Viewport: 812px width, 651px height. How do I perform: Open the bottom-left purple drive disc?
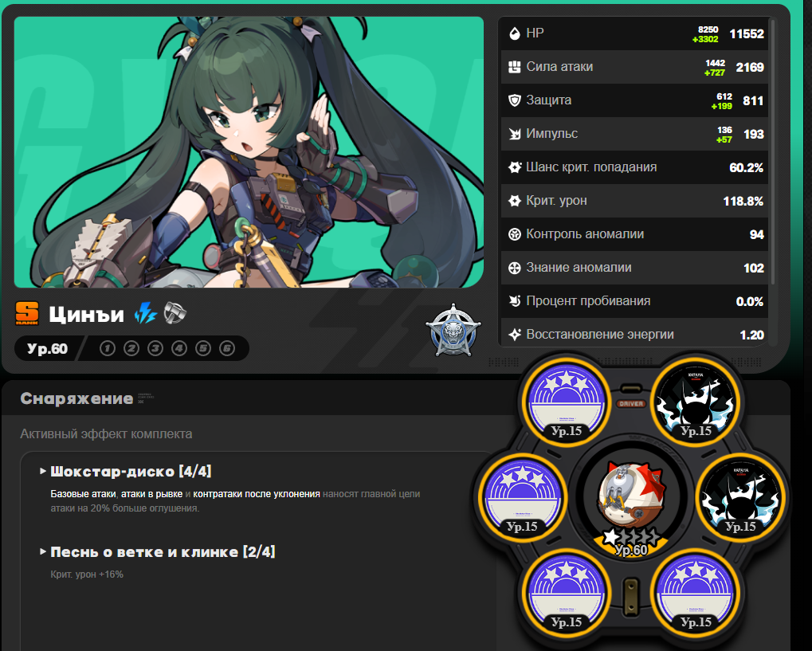(x=567, y=593)
